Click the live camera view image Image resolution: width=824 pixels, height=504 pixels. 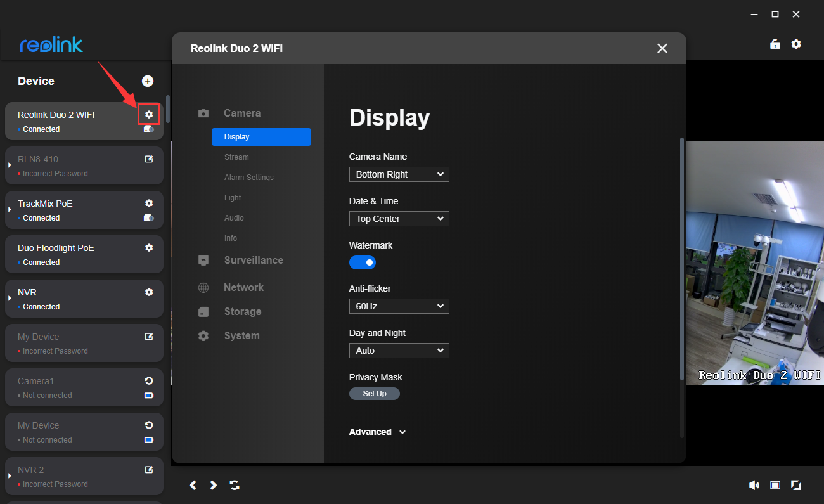coord(755,262)
